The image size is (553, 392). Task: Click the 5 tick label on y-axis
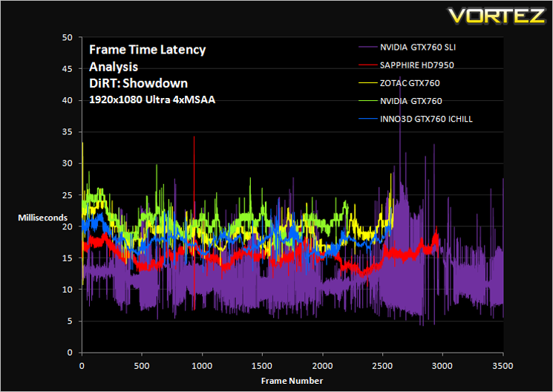[70, 321]
